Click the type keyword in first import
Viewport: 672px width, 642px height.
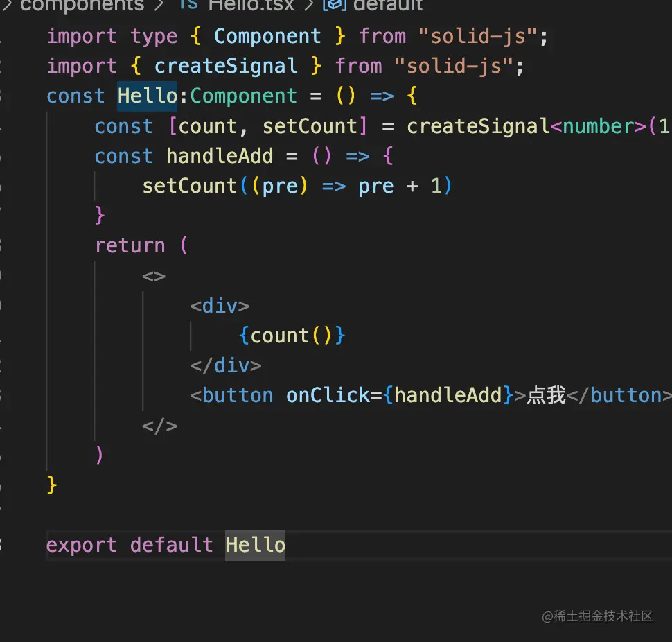[x=154, y=37]
